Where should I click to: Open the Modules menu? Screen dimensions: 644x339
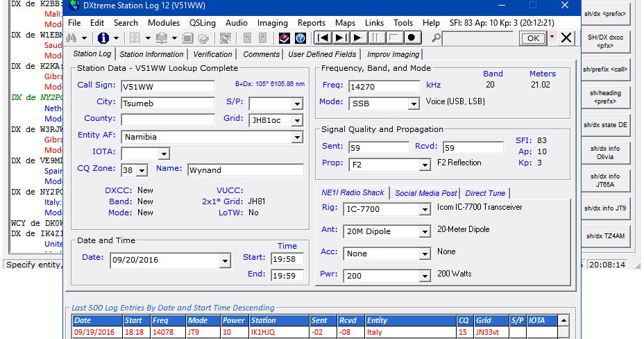coord(164,23)
